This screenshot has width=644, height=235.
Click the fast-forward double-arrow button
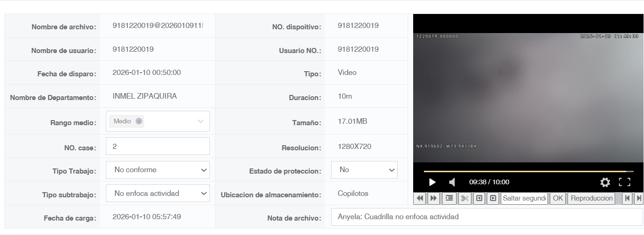pos(434,198)
